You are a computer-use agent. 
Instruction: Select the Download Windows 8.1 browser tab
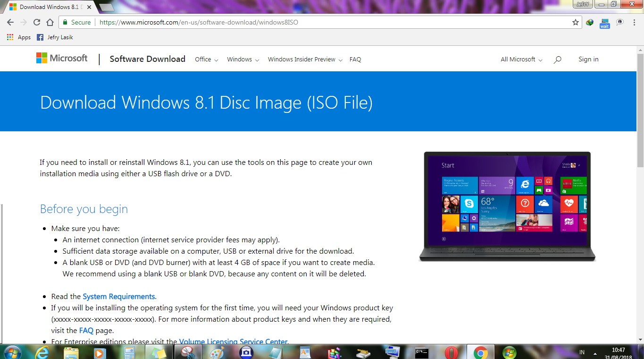47,7
